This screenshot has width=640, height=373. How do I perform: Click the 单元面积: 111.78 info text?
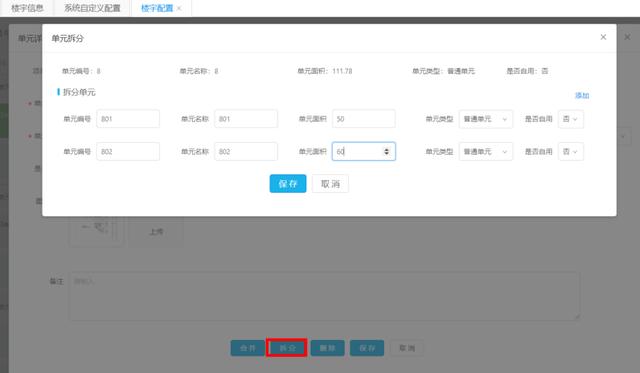tap(324, 71)
